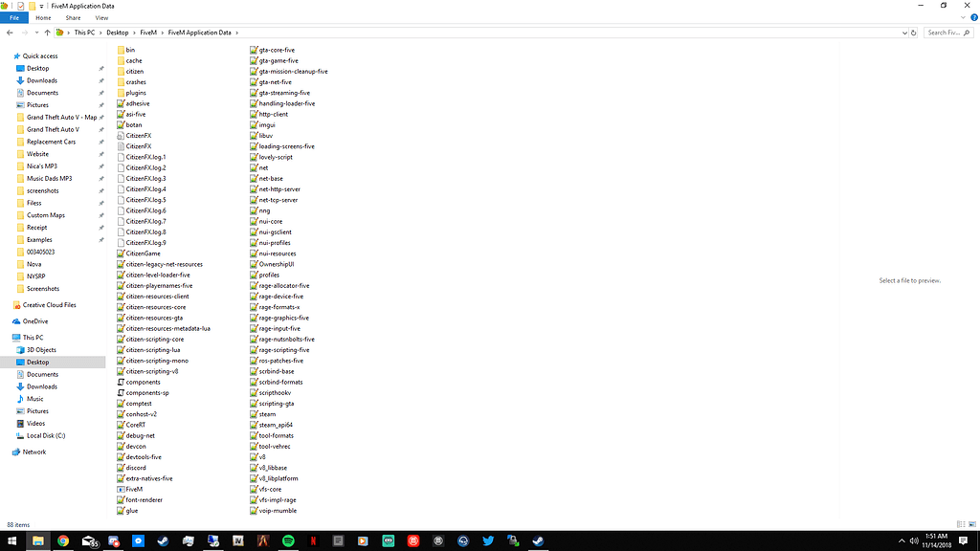Open the View ribbon tab

pyautogui.click(x=101, y=17)
